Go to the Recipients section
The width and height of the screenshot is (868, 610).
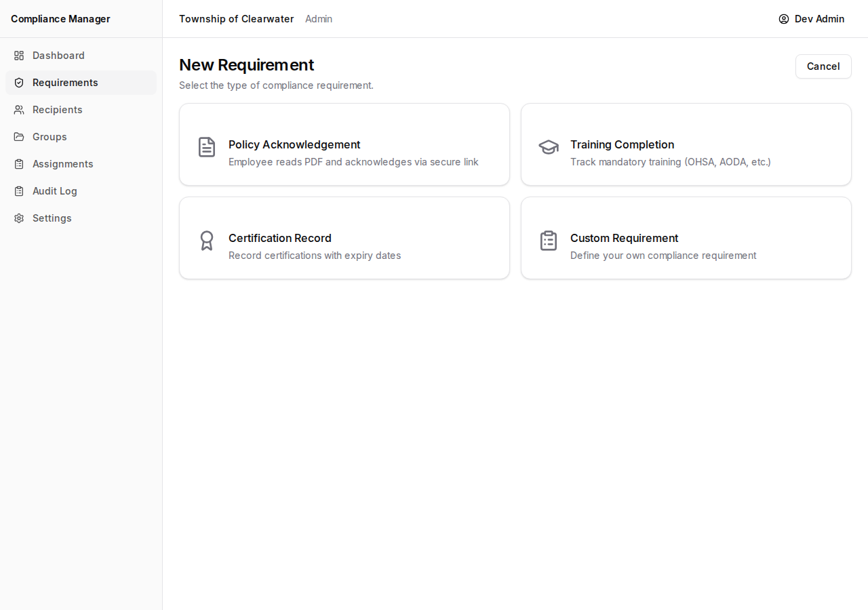[x=81, y=110]
